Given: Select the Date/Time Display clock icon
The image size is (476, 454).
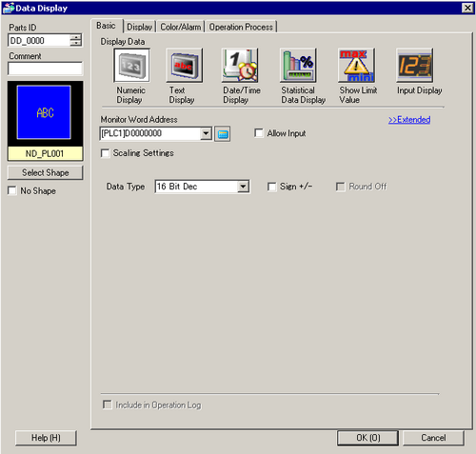Looking at the screenshot, I should coord(240,66).
